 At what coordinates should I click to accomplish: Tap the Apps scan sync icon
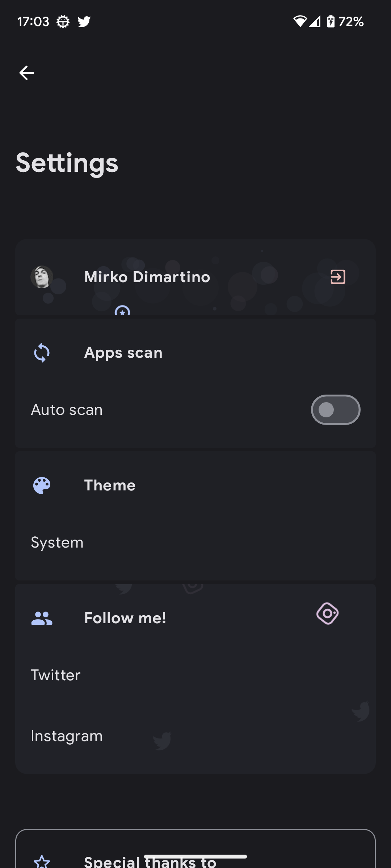[42, 353]
